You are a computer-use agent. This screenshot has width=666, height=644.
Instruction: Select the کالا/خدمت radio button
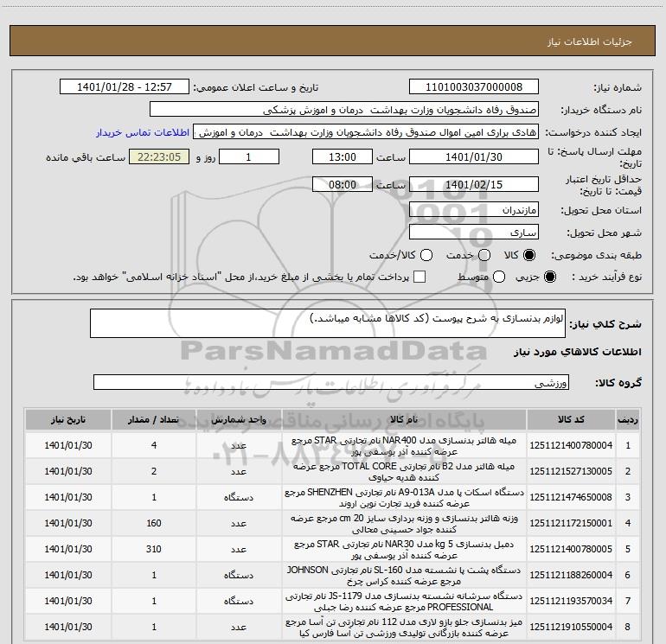click(426, 255)
